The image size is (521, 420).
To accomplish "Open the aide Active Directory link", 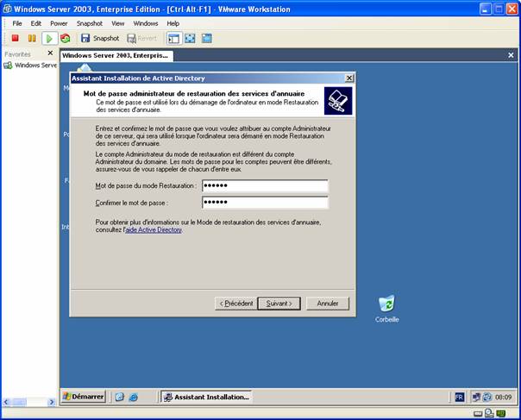I will pos(154,229).
